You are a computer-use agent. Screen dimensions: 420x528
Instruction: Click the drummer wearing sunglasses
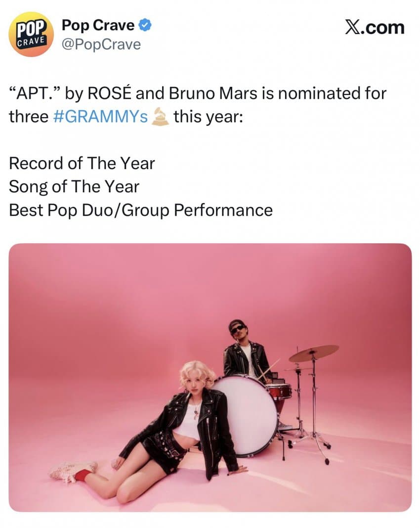pos(245,351)
